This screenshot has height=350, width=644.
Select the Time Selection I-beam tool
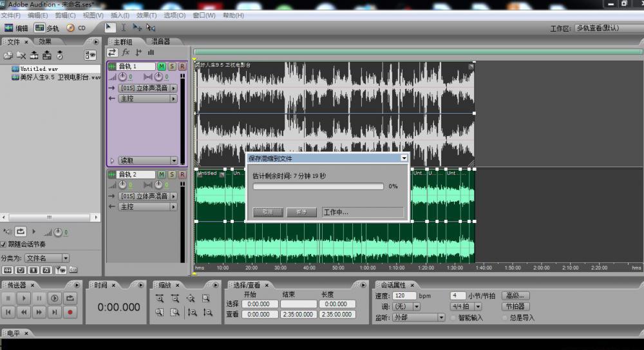point(123,28)
